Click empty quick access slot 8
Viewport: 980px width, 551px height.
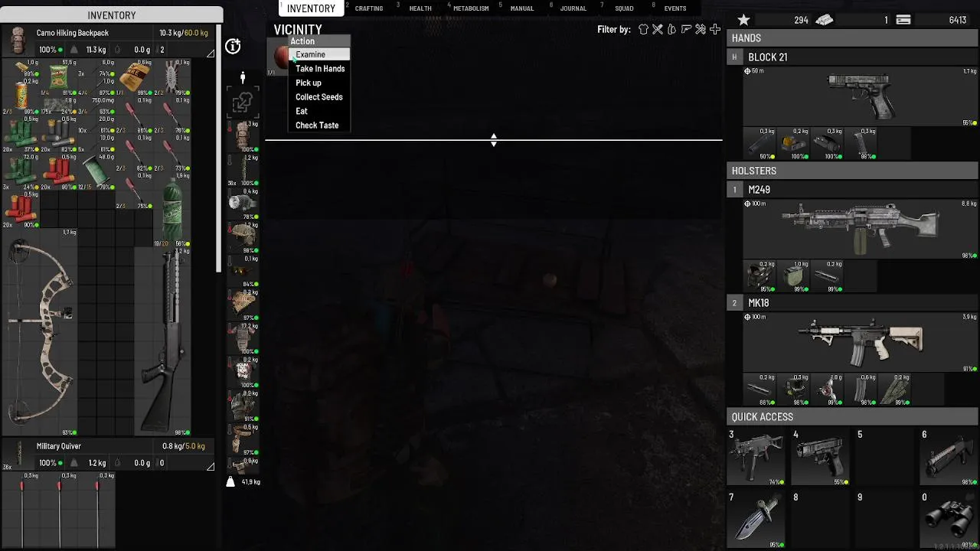click(820, 519)
